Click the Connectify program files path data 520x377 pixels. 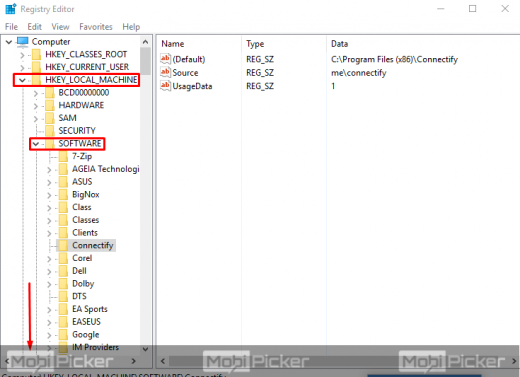click(x=394, y=59)
